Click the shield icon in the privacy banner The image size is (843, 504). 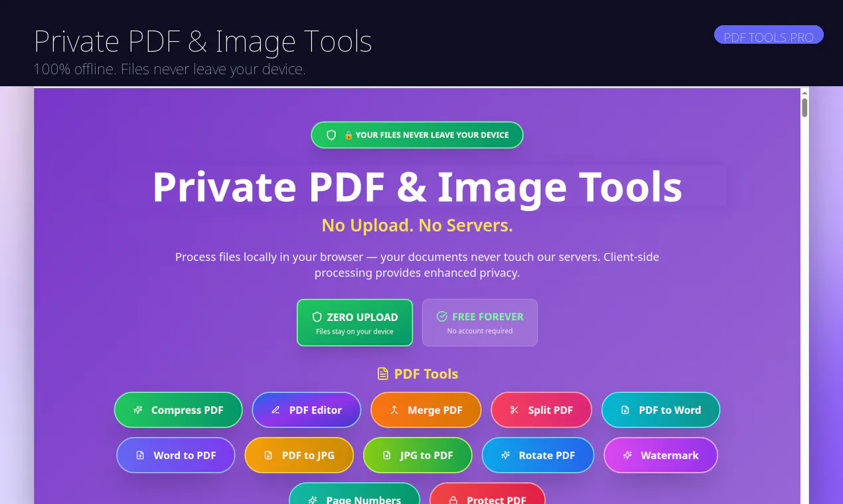point(331,135)
